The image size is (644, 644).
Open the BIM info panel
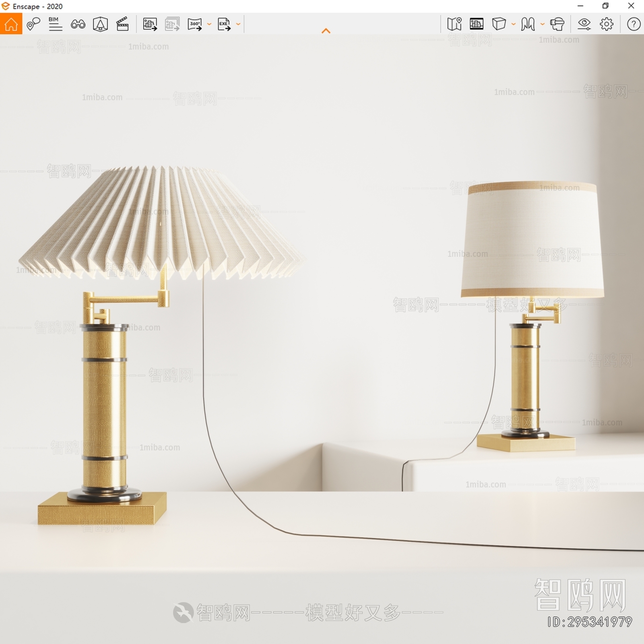point(55,24)
